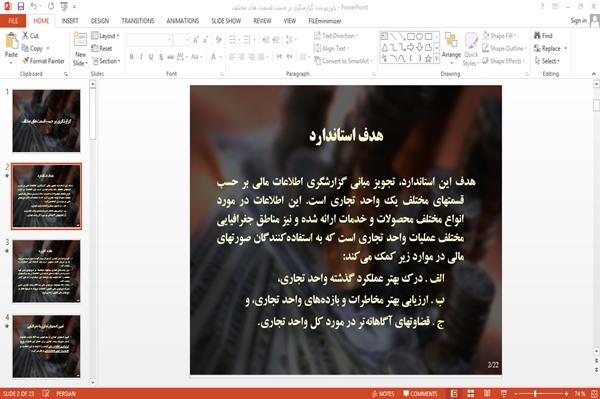Screen dimensions: 600x399
Task: Insert a New Slide
Action: 80,49
